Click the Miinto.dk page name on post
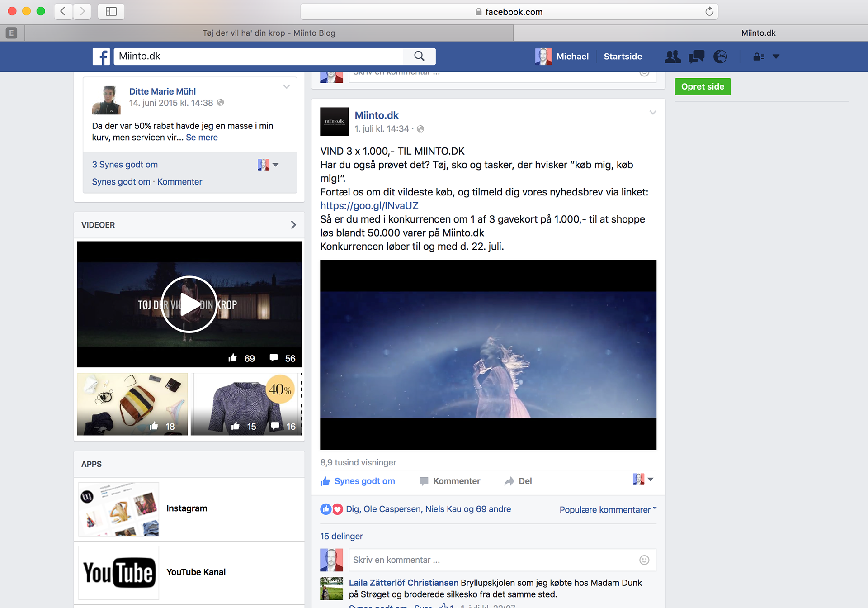This screenshot has width=868, height=608. pos(376,115)
